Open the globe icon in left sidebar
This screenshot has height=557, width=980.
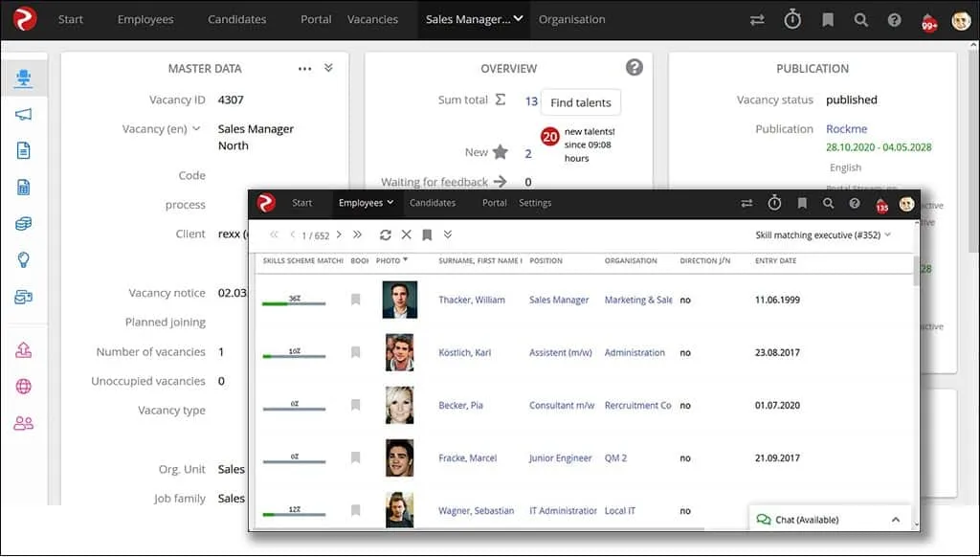coord(23,387)
